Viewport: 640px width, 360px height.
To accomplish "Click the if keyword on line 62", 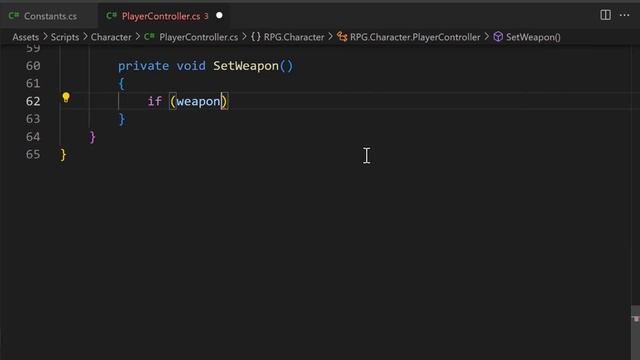I will 155,101.
